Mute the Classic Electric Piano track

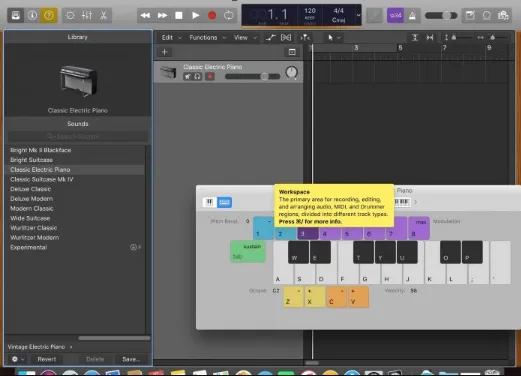click(x=188, y=77)
